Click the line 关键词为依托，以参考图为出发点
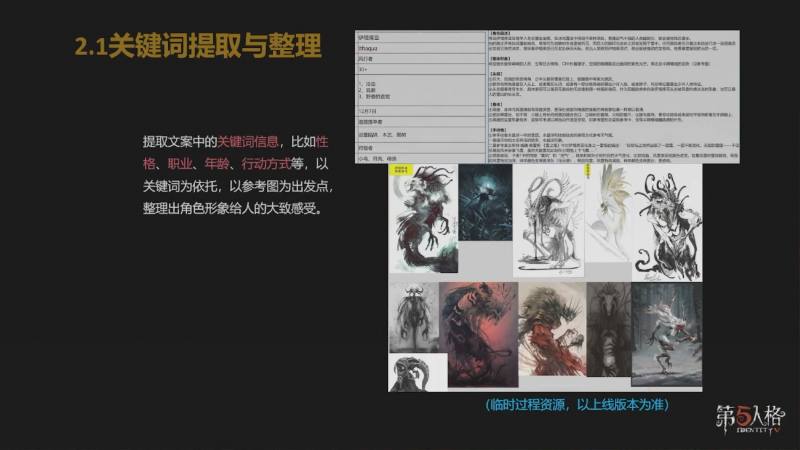The width and height of the screenshot is (800, 450). point(238,186)
